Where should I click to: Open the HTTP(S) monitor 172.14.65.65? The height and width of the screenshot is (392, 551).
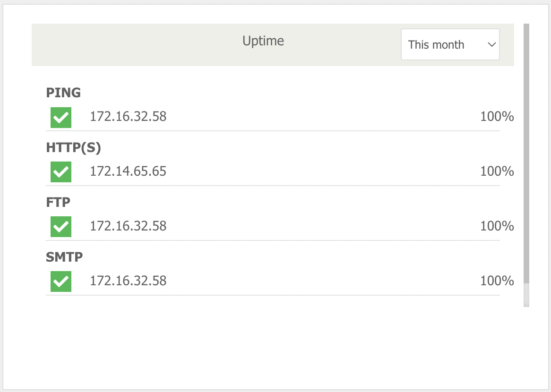point(128,171)
